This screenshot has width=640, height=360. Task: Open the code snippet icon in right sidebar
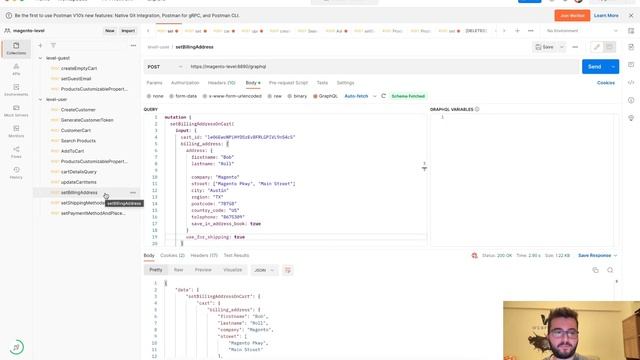(x=631, y=82)
